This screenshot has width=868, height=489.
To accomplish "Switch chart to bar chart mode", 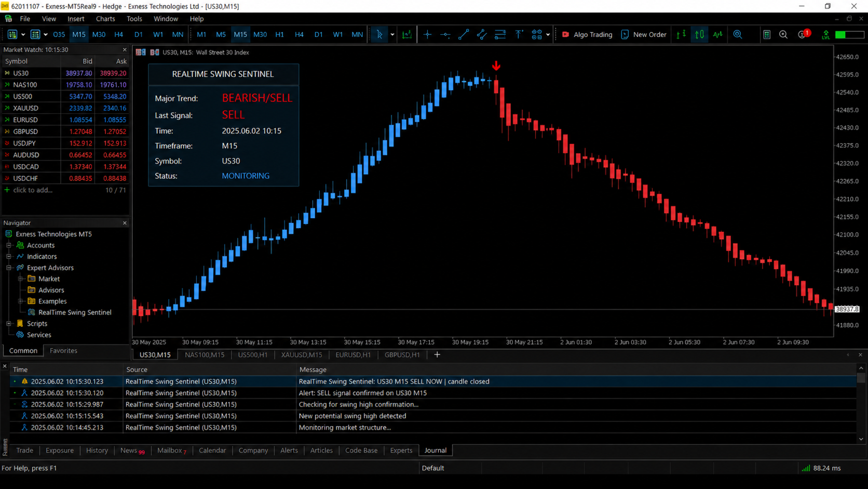I will point(681,34).
